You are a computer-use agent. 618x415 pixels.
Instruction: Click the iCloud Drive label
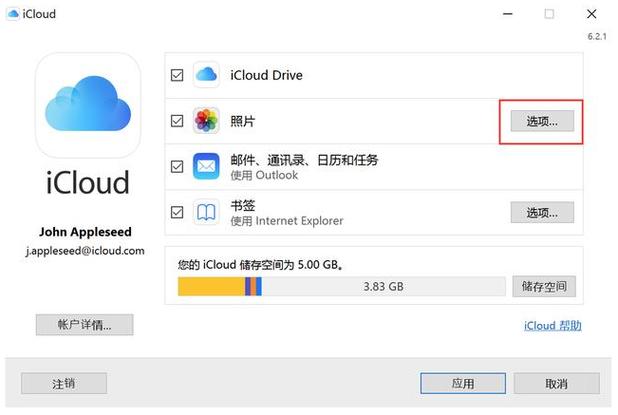[266, 75]
